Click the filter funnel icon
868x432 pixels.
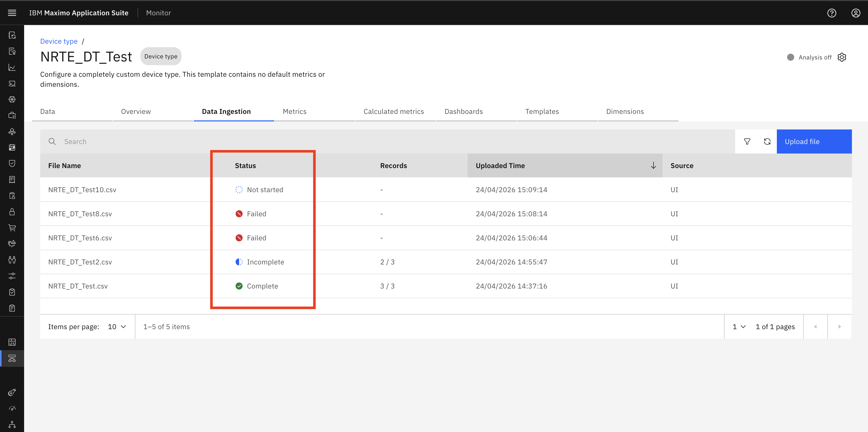[747, 142]
